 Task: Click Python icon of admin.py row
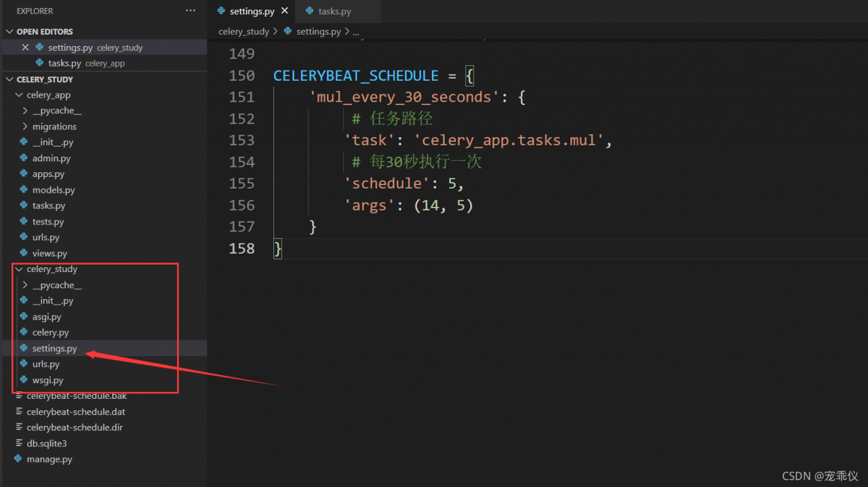[x=24, y=158]
